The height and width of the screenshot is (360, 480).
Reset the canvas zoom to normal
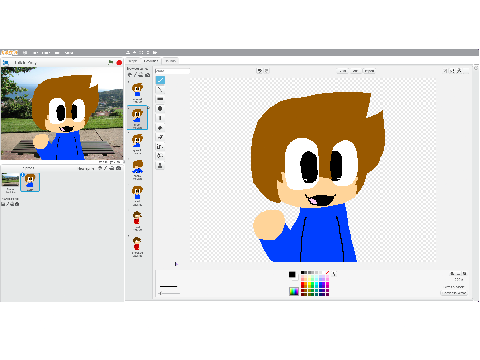tap(459, 274)
